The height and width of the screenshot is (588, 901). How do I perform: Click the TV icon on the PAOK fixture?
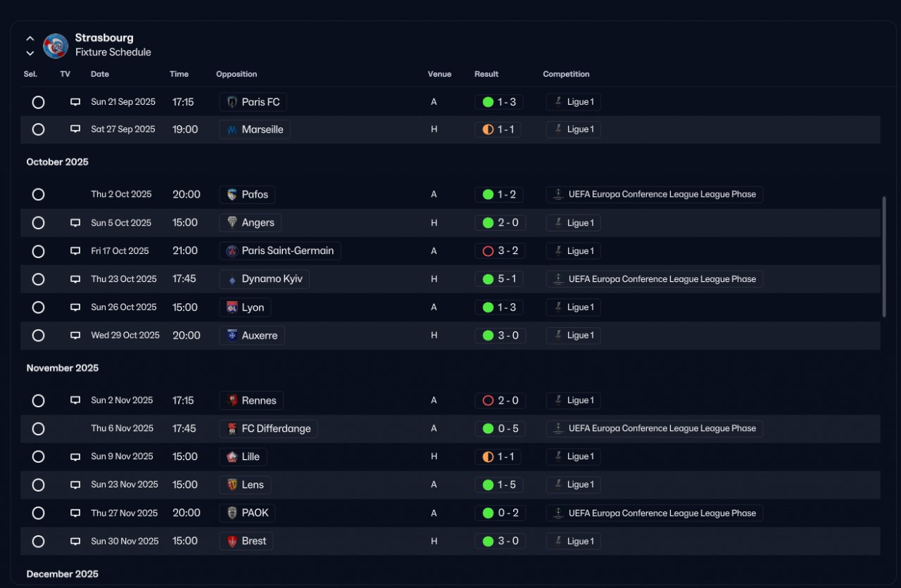(x=75, y=513)
